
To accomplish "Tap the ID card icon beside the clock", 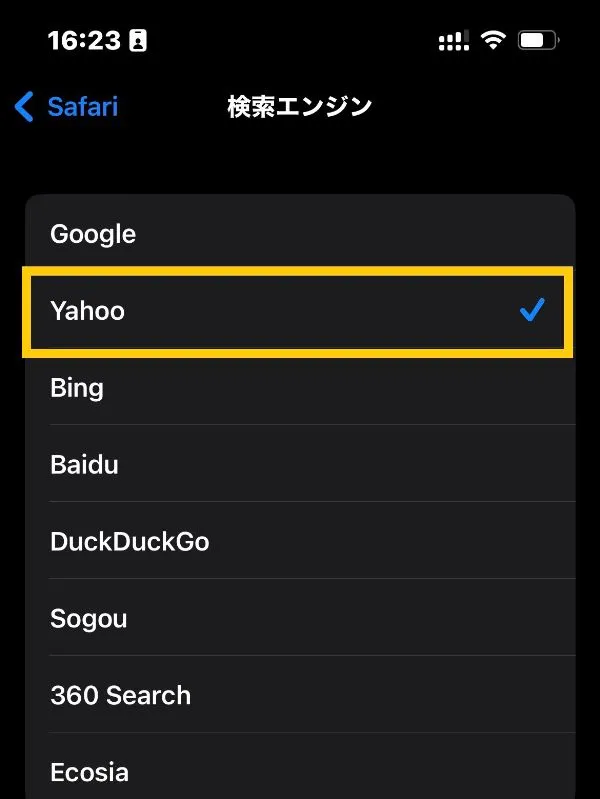I will (x=138, y=40).
